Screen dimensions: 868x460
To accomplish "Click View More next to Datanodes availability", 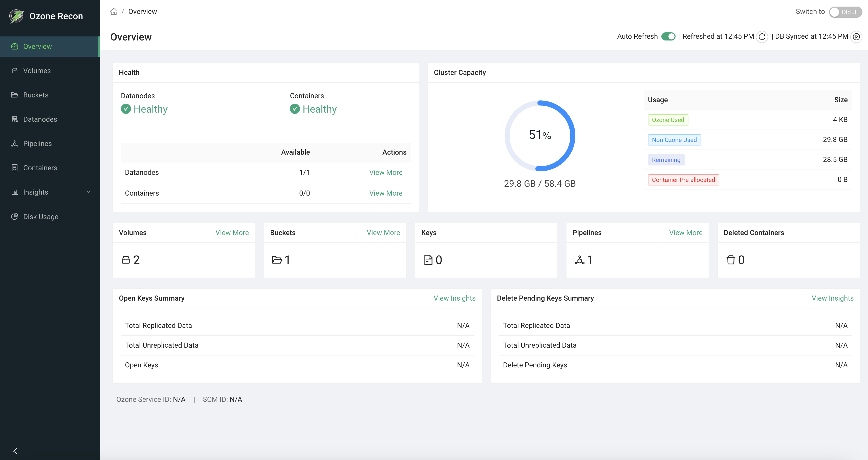I will tap(386, 172).
